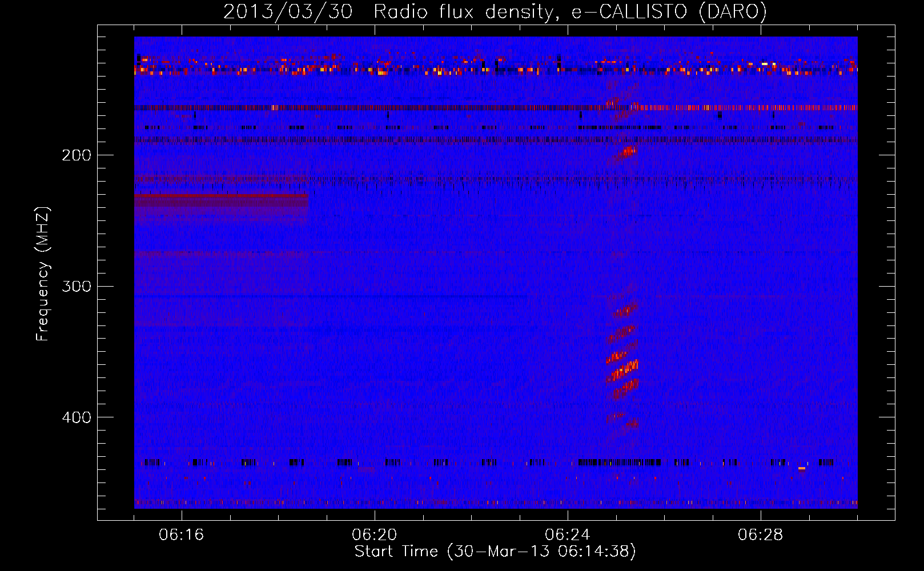Screen dimensions: 924x571
Task: Click the 400 frequency tick label
Action: (x=77, y=417)
